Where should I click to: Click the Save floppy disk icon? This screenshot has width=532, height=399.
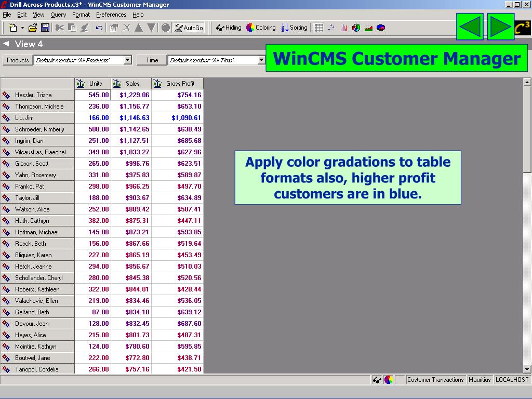(45, 28)
